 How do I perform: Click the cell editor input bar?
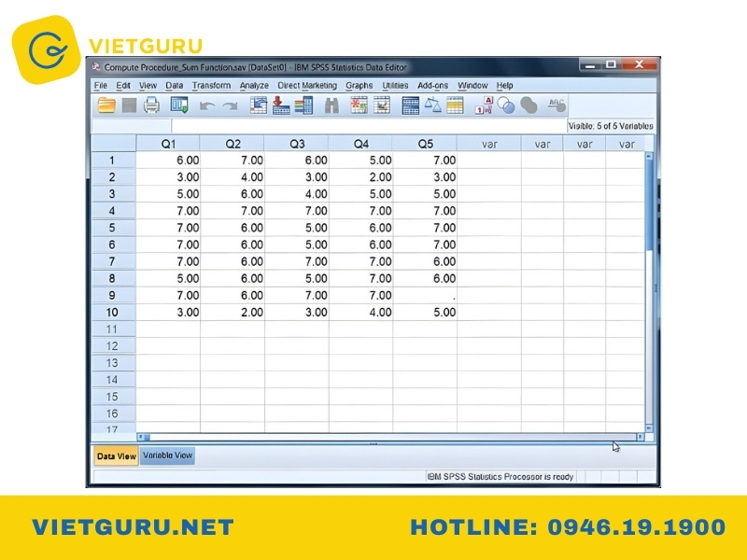(368, 126)
